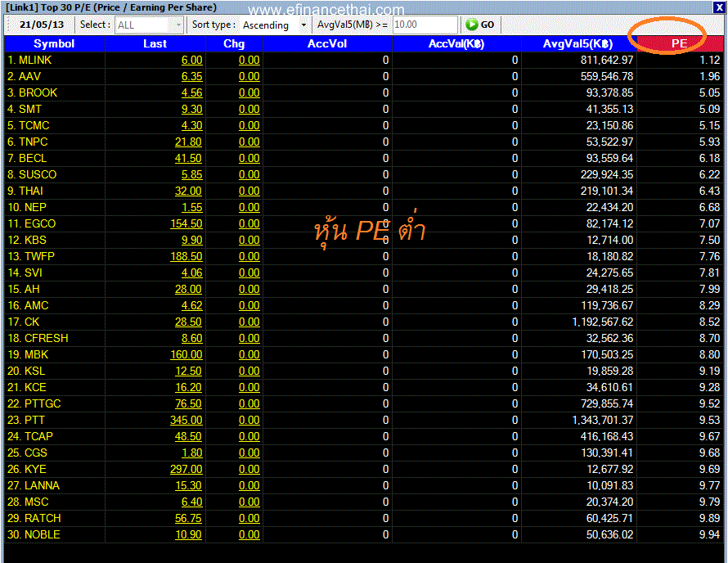Select the symbol '19. MBK'
This screenshot has height=563, width=728.
pos(28,354)
